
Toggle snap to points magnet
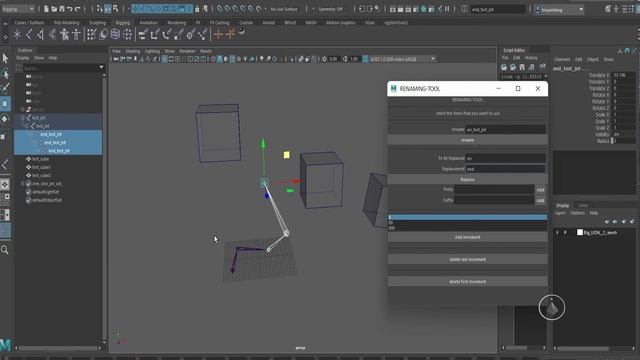point(235,9)
